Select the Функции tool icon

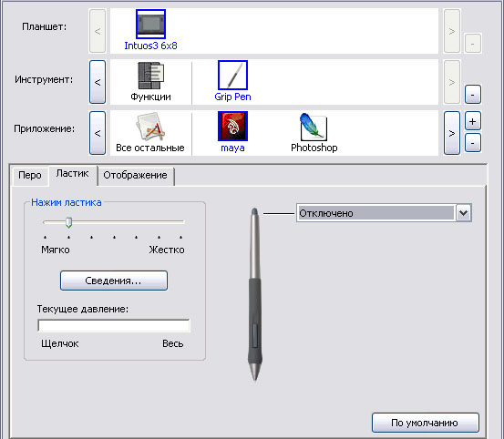pos(150,76)
